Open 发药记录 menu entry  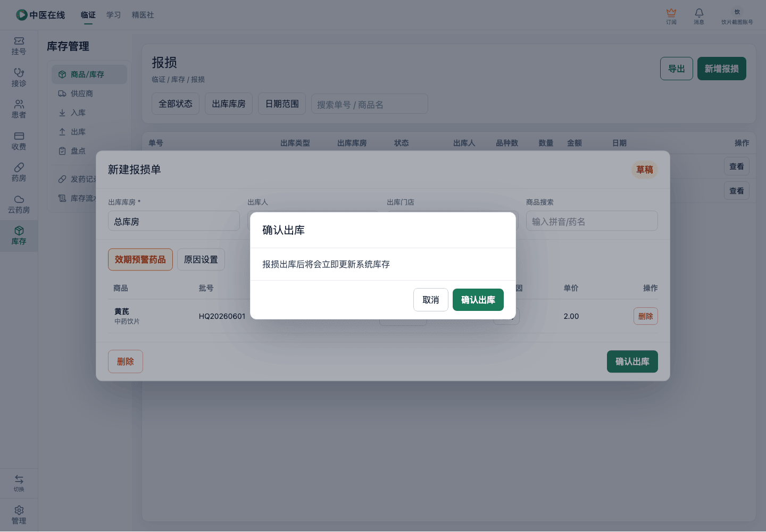coord(76,179)
